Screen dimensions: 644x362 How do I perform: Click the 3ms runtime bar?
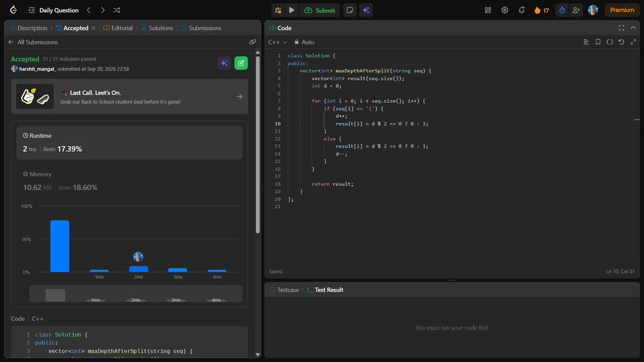tap(178, 270)
